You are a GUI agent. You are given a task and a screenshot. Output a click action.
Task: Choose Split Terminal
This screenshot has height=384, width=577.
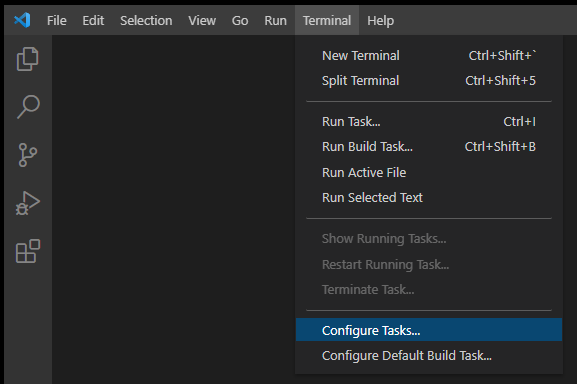coord(429,81)
